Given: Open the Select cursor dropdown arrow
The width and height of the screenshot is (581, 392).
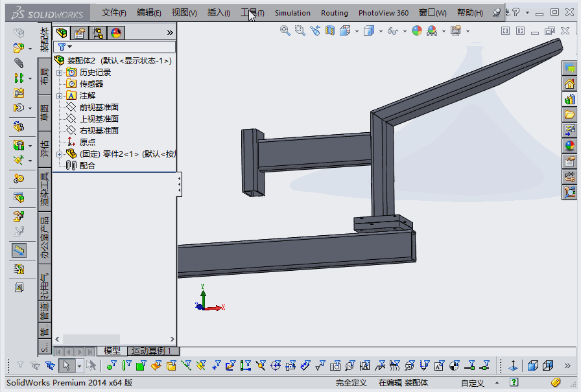Looking at the screenshot, I should pyautogui.click(x=79, y=366).
